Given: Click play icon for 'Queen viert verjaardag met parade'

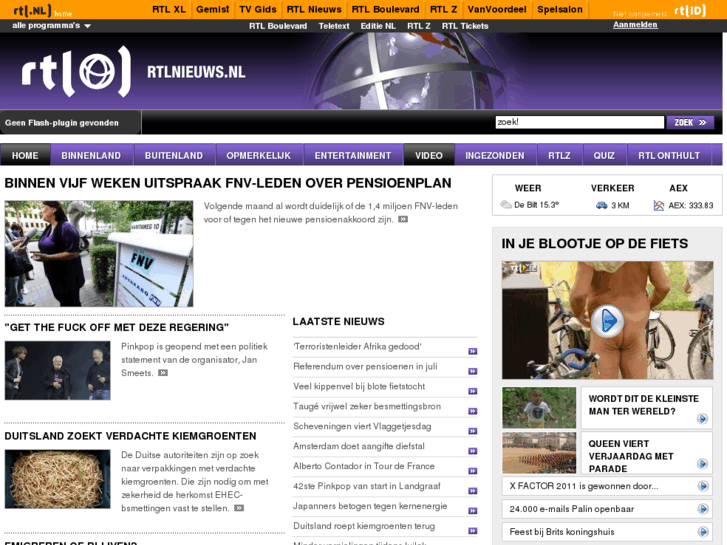Looking at the screenshot, I should click(702, 464).
